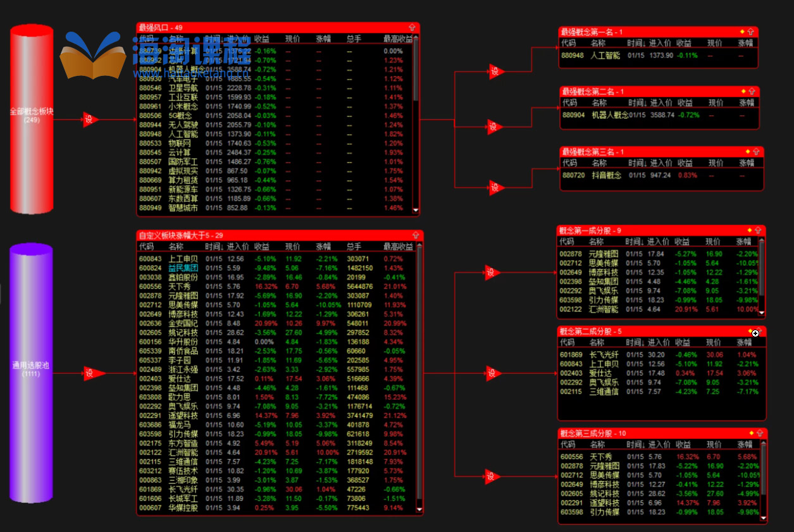Screen dimensions: 794x532
Task: Click the 设 node feeding 最强概念第一名 panel
Action: tap(495, 71)
